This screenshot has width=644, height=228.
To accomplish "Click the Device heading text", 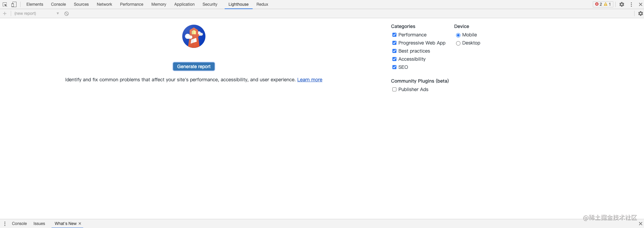I will pyautogui.click(x=461, y=26).
